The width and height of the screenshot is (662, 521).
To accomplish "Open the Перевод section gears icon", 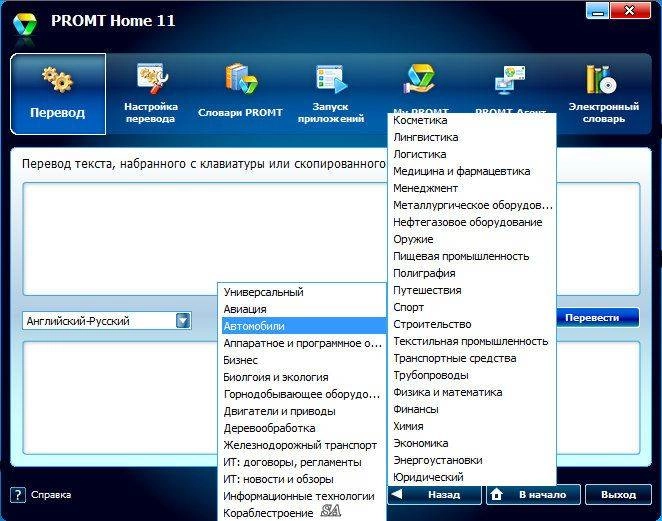I will (x=57, y=79).
